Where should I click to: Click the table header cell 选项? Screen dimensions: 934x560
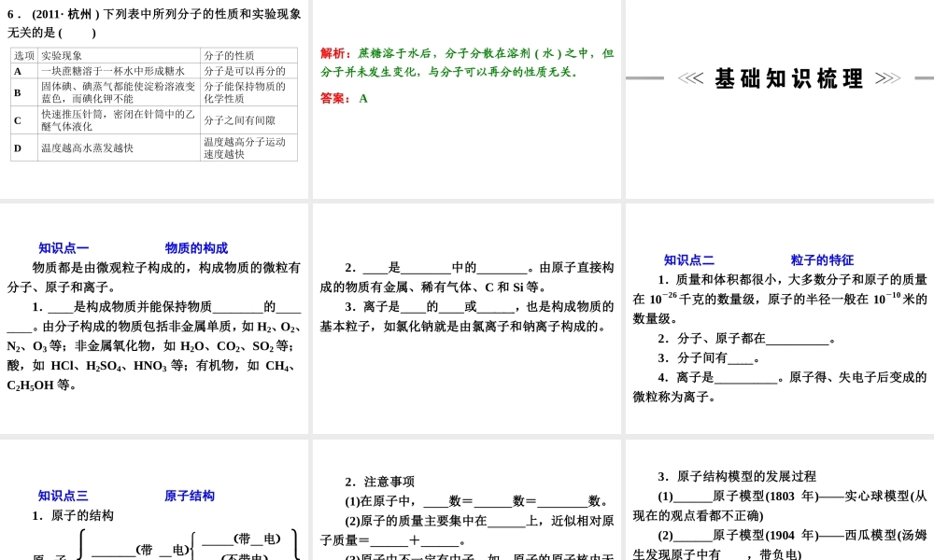[x=24, y=55]
